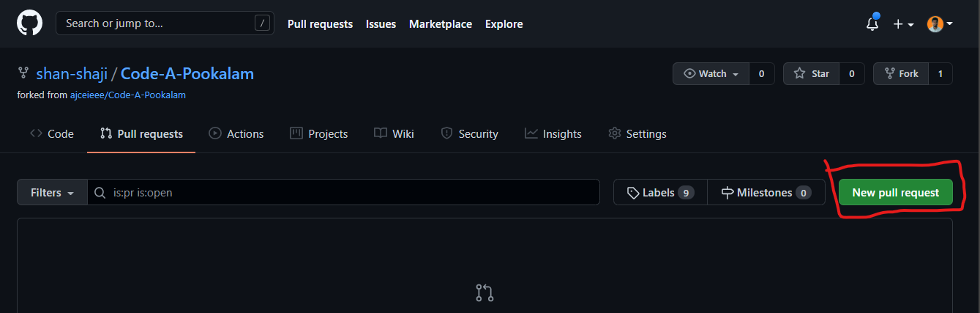The width and height of the screenshot is (980, 313).
Task: Click the pull request icon in empty list
Action: pyautogui.click(x=485, y=293)
